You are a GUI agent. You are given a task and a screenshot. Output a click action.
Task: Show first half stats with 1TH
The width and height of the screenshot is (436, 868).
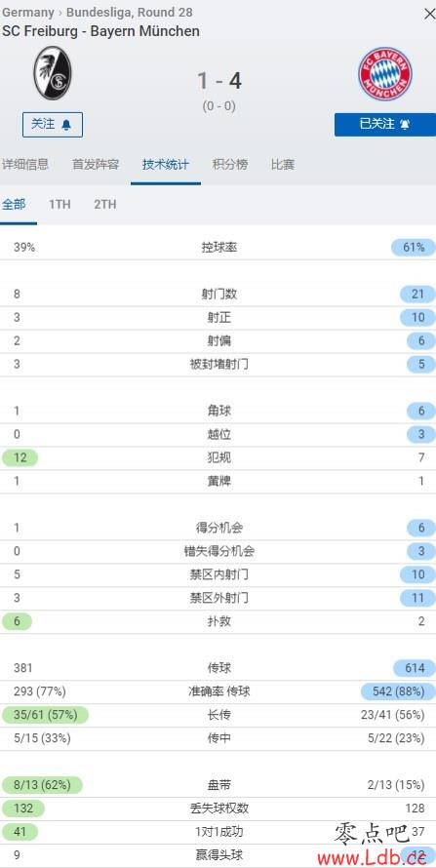tap(59, 204)
